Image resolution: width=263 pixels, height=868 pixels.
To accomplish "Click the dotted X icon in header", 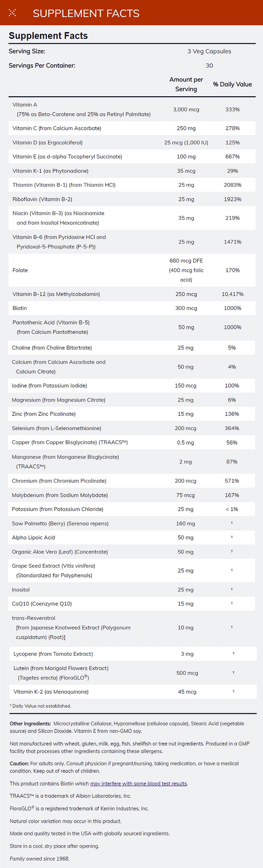I will pyautogui.click(x=12, y=13).
